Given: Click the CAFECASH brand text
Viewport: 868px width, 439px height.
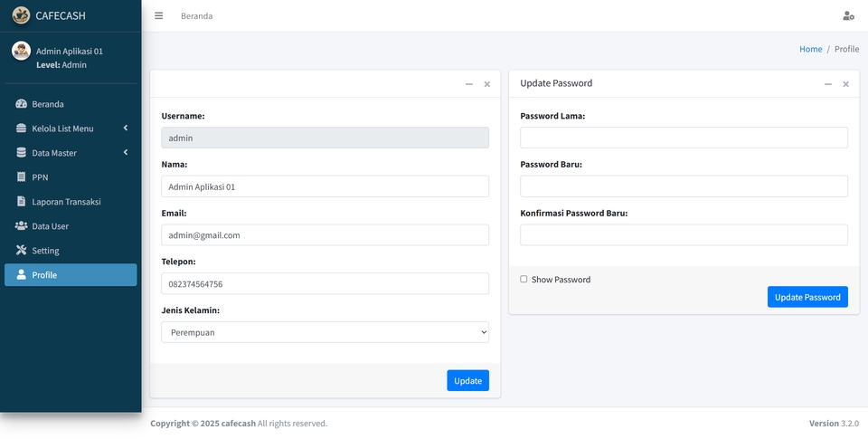Looking at the screenshot, I should 61,15.
